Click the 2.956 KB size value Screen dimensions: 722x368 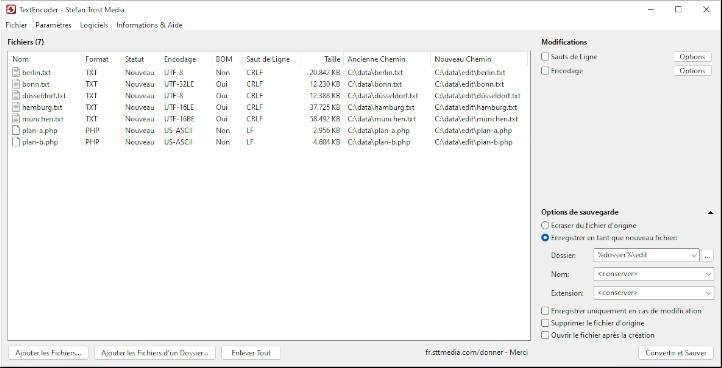(x=326, y=130)
